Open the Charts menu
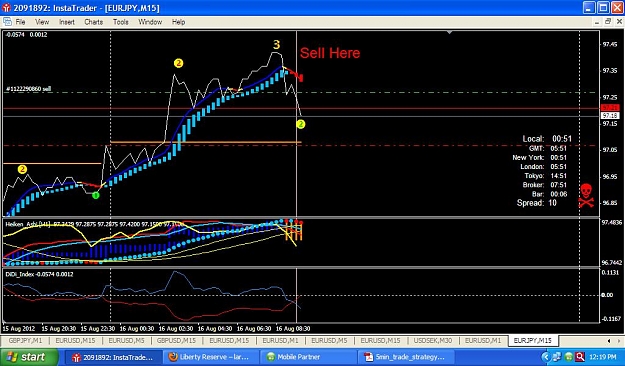 pyautogui.click(x=94, y=22)
